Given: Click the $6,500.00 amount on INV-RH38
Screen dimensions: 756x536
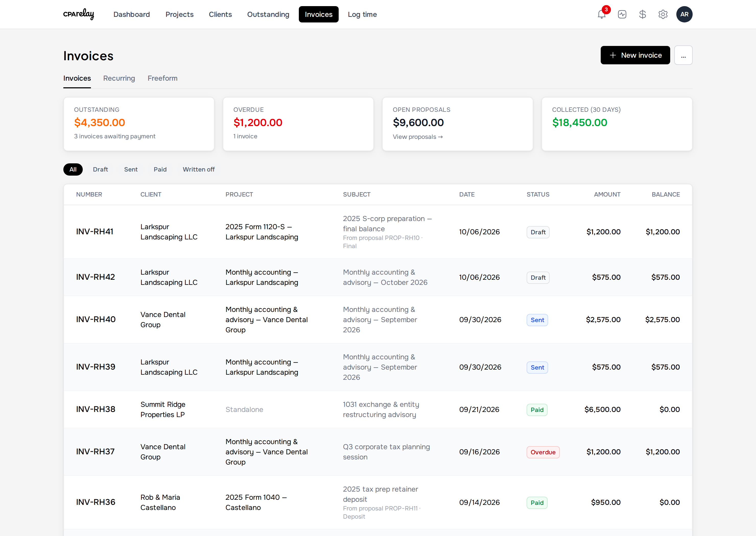Looking at the screenshot, I should [602, 409].
